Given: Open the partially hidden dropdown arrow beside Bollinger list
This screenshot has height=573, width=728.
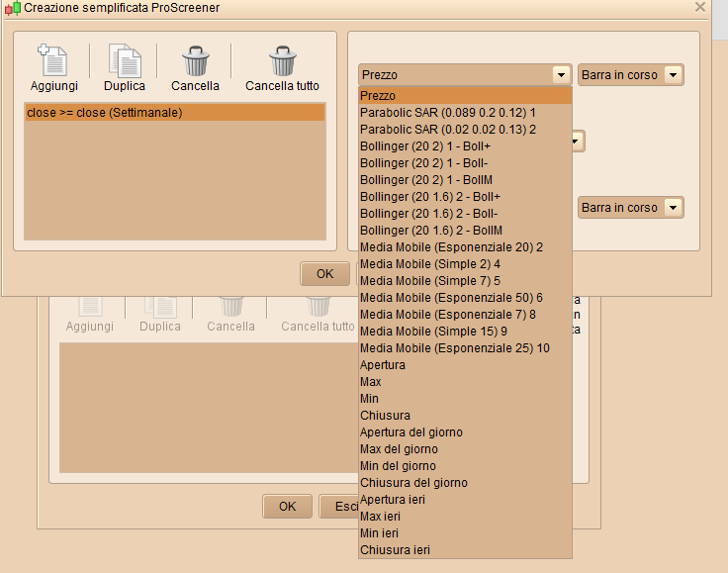Looking at the screenshot, I should (577, 142).
